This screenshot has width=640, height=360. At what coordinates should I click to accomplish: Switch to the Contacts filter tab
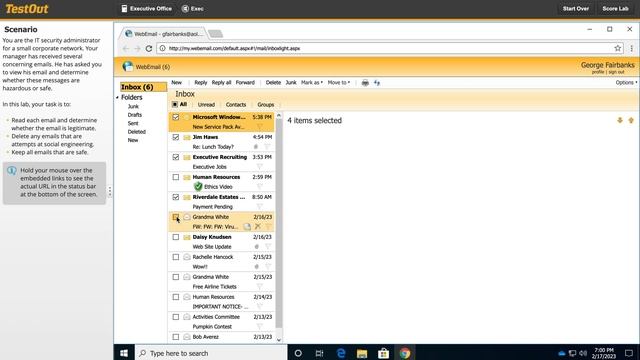coord(236,105)
